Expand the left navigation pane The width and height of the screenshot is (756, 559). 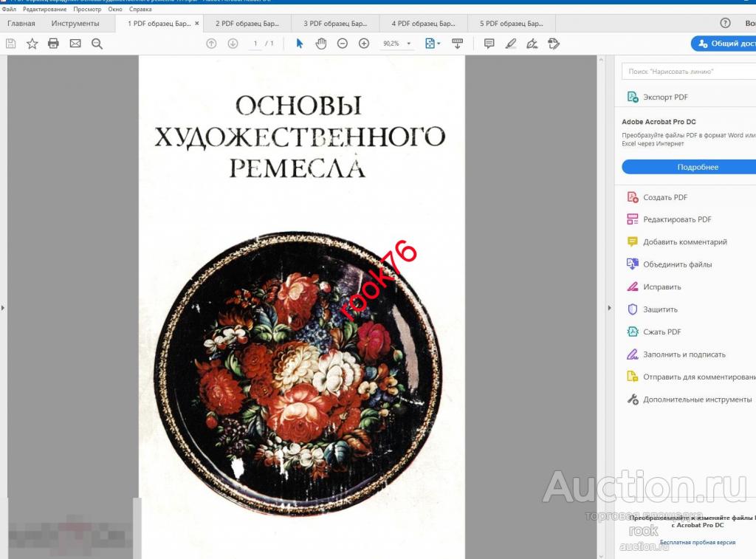tap(3, 307)
